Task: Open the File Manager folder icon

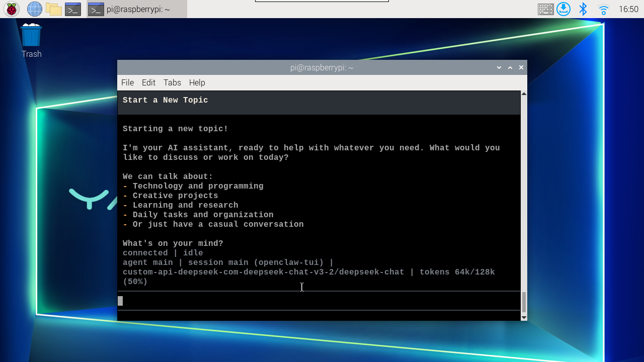Action: pos(53,9)
